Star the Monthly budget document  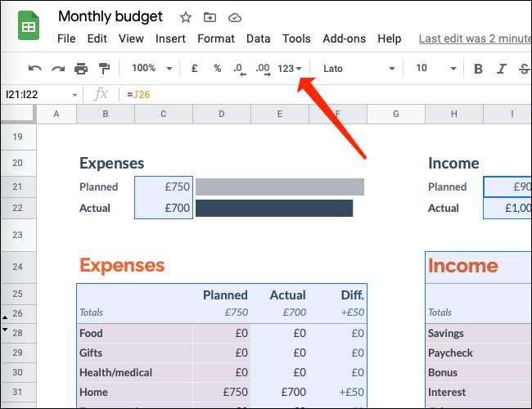coord(186,17)
